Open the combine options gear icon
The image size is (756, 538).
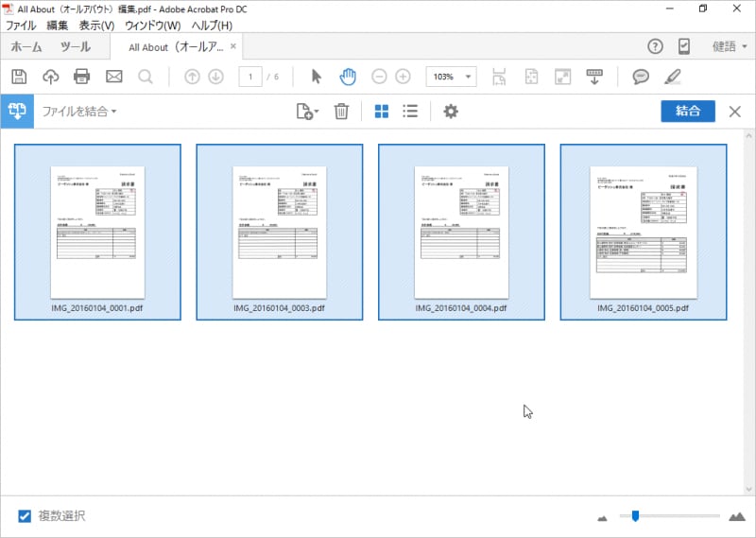click(x=451, y=112)
